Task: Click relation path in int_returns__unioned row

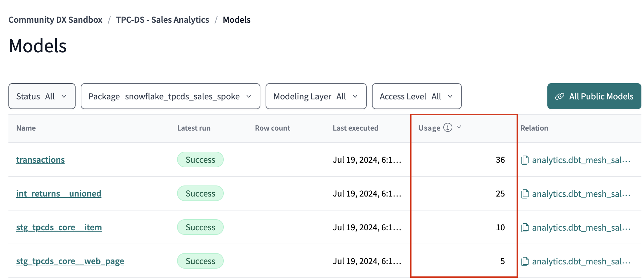Action: tap(581, 194)
